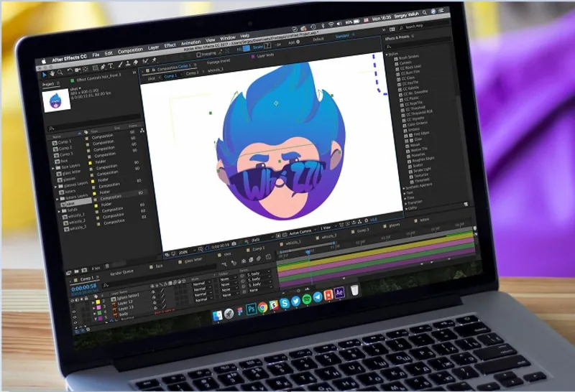
Task: Select the Hand tool
Action: (x=52, y=73)
